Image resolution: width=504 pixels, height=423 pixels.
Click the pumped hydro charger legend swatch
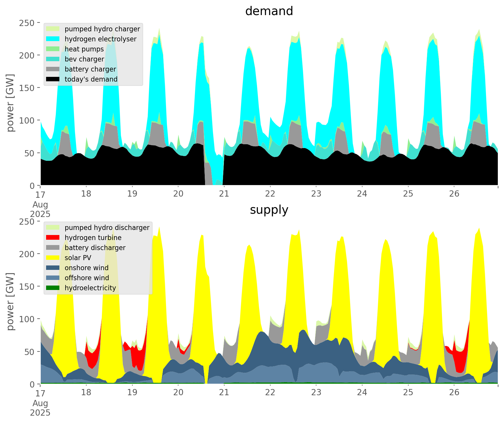[x=53, y=29]
